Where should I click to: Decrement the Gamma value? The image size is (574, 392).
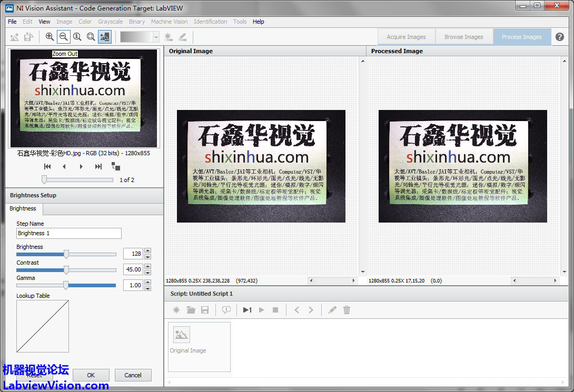(147, 288)
